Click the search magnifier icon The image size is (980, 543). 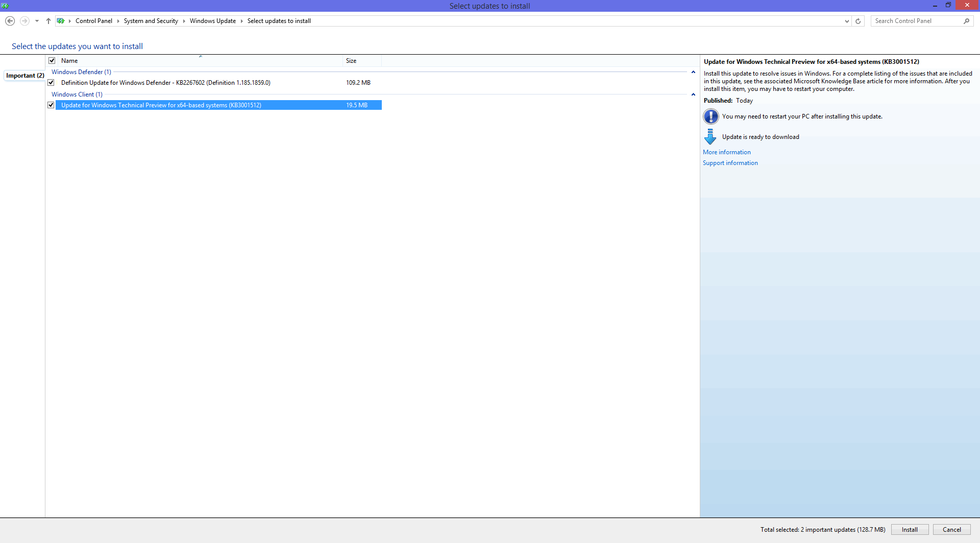point(966,21)
